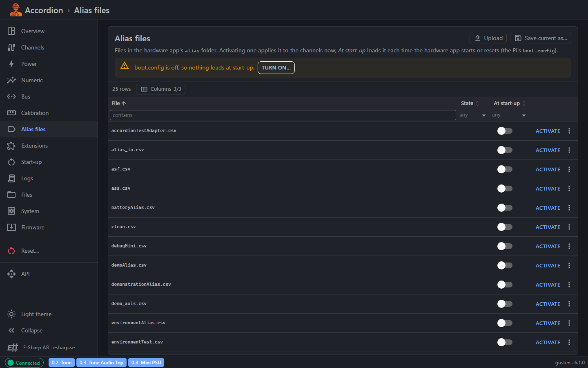Select Alias files in the sidebar
Viewport: 588px width, 368px height.
[x=49, y=129]
